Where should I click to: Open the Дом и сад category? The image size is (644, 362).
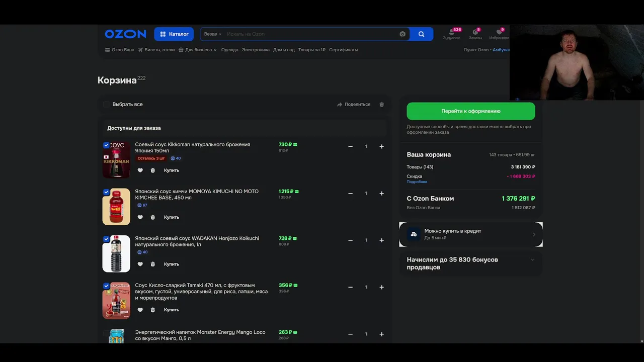[284, 50]
